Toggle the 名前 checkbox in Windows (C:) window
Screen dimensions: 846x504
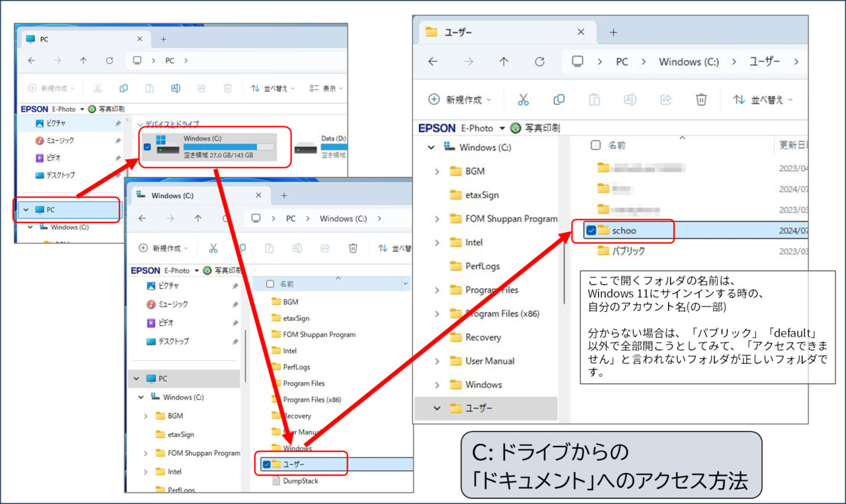pyautogui.click(x=270, y=283)
